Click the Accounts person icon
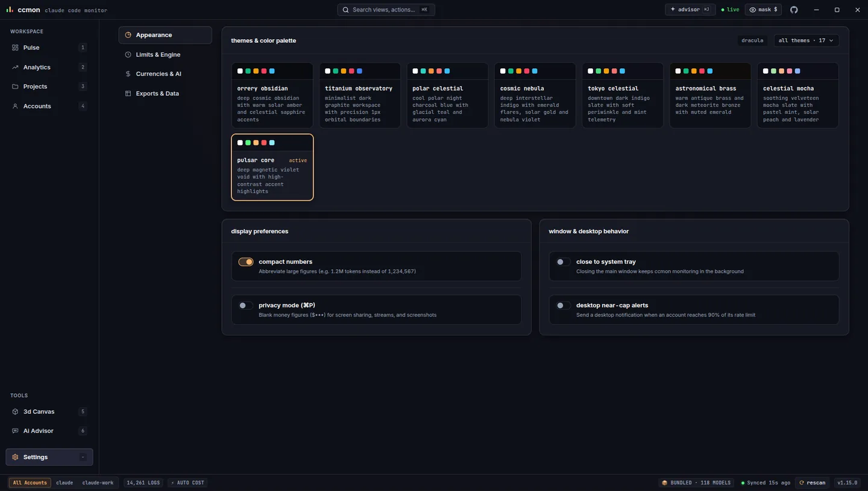Image resolution: width=868 pixels, height=491 pixels. (15, 106)
